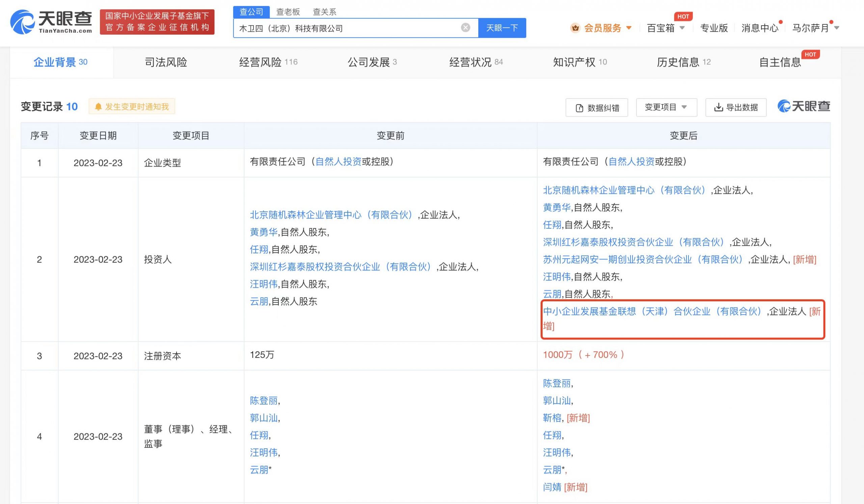Click the red official-filing credit agency banner

(157, 22)
